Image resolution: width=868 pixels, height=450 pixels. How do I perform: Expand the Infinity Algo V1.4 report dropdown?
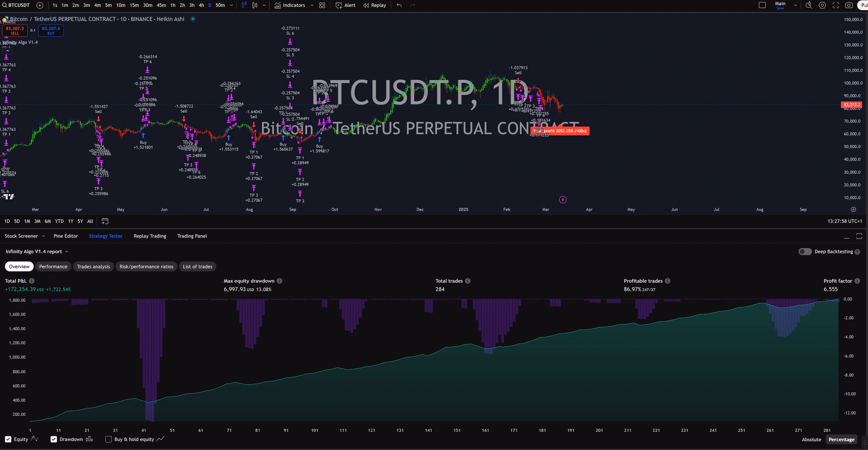point(67,251)
